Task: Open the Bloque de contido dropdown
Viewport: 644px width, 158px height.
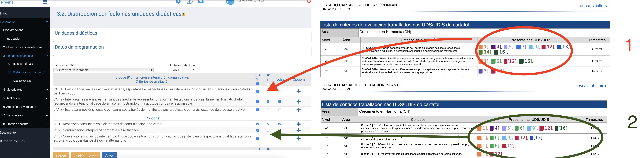Action: (x=103, y=70)
